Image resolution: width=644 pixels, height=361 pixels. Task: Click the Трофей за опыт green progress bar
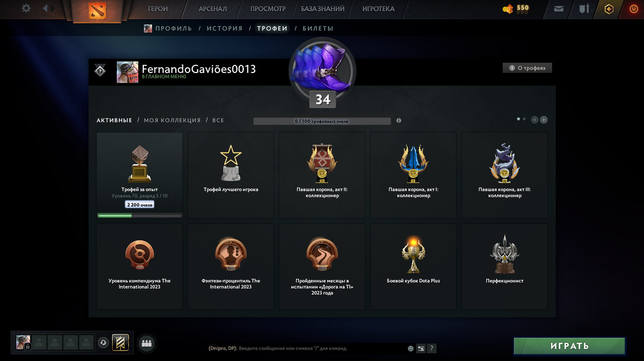(x=139, y=215)
